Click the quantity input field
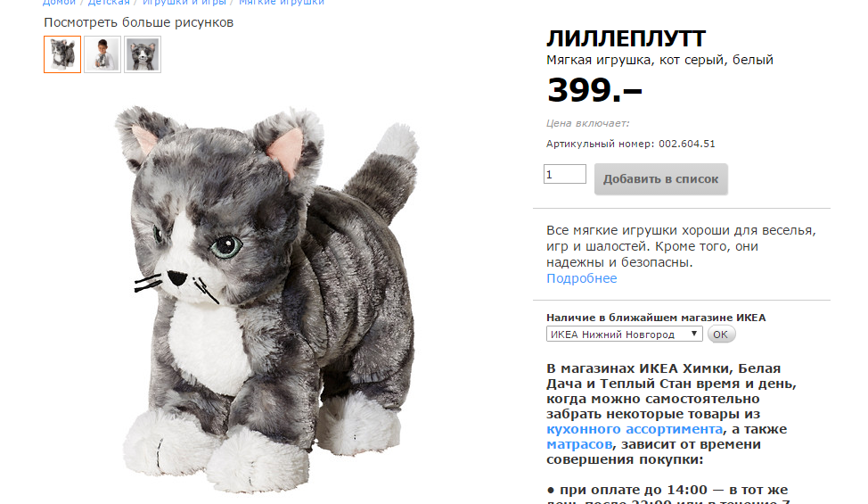868x504 pixels. click(565, 174)
